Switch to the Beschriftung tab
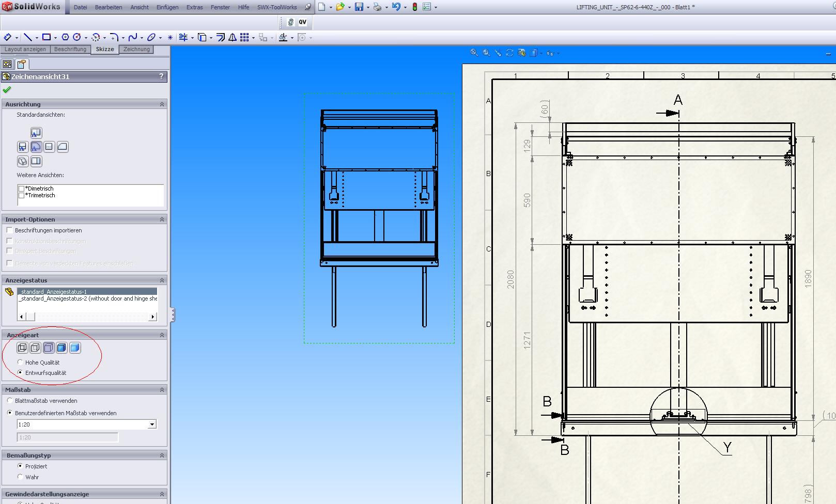This screenshot has width=836, height=504. (x=70, y=49)
